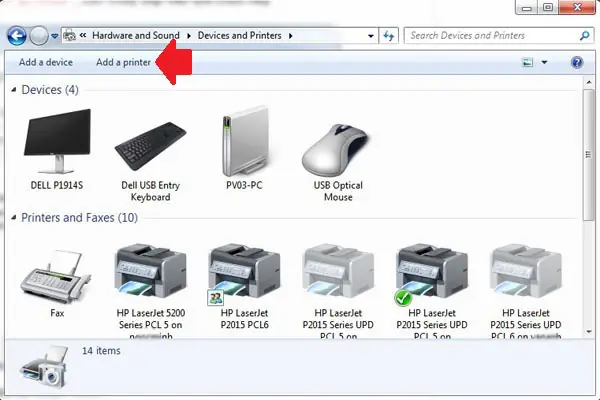Click the vertical scrollbar down arrow
Viewport: 600px width, 400px height.
589,331
